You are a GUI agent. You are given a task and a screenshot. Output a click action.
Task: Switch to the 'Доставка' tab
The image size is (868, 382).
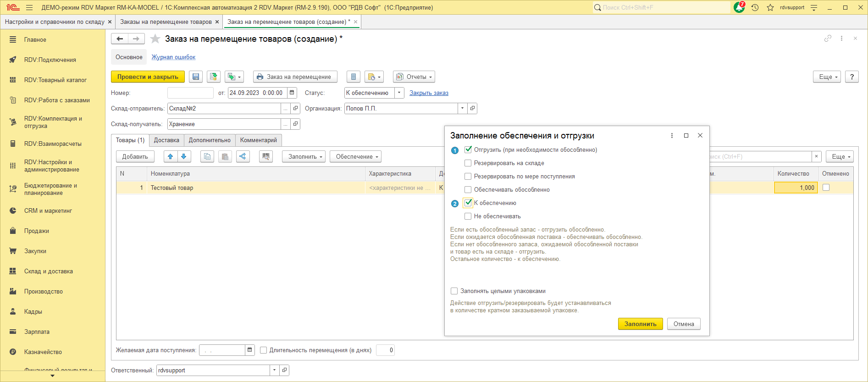(x=166, y=140)
